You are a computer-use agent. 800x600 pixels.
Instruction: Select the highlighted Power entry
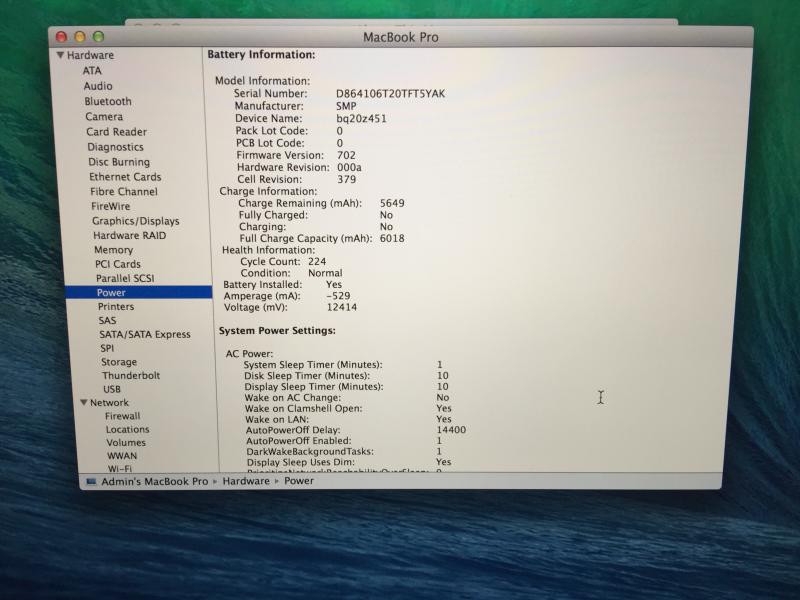[x=139, y=292]
